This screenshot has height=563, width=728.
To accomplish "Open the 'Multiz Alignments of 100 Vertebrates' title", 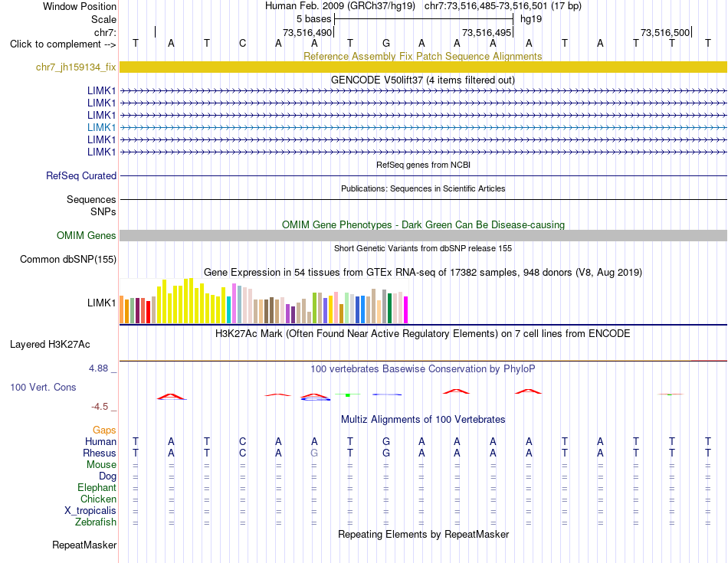I will point(423,420).
